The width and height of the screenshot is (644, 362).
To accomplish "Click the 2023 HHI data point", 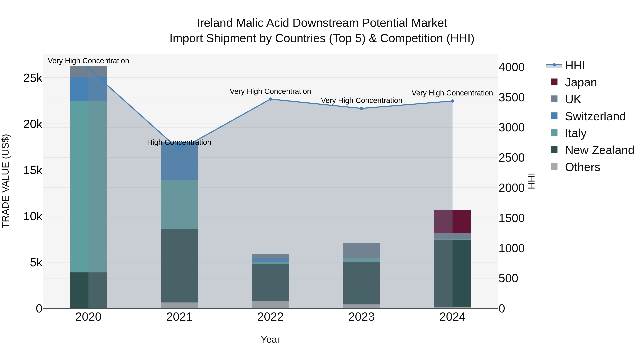I will point(362,109).
